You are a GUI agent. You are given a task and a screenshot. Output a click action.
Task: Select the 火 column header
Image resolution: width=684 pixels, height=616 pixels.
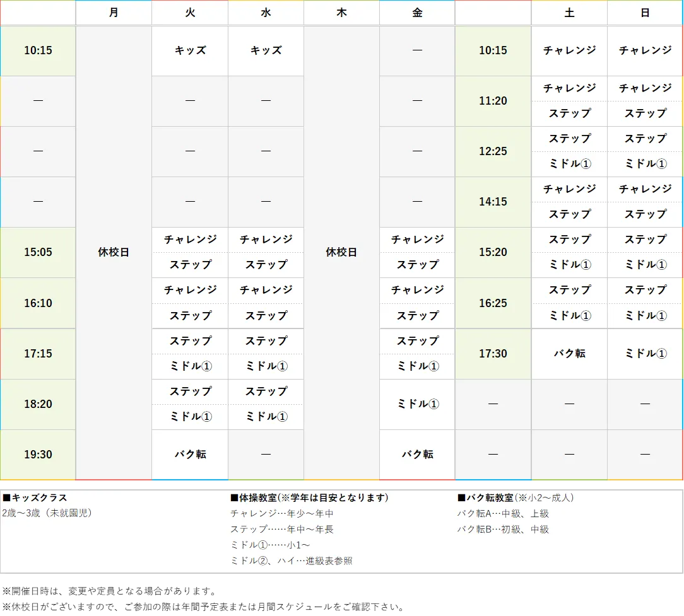click(x=189, y=13)
